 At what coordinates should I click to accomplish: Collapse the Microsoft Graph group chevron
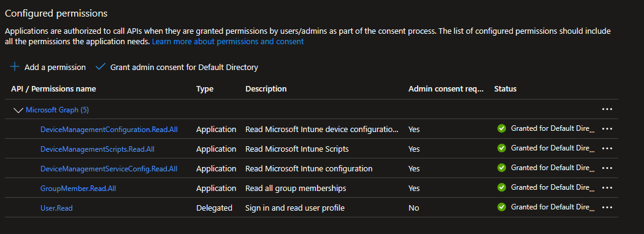[x=18, y=110]
